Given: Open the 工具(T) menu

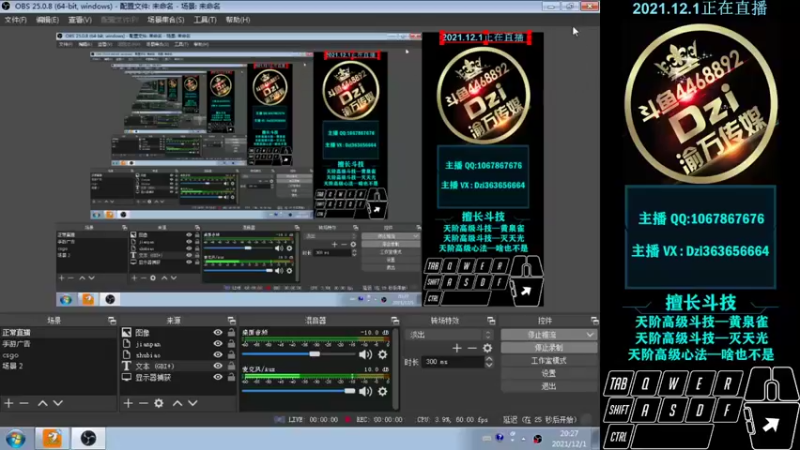Looking at the screenshot, I should coord(205,20).
